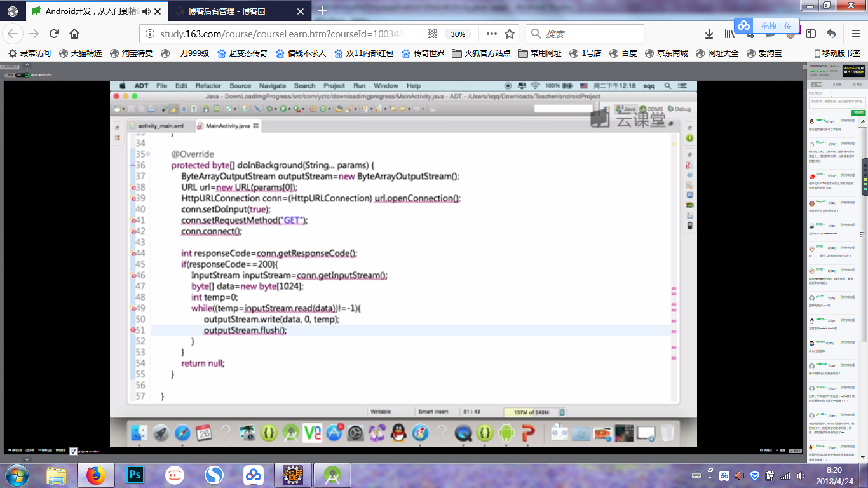Reload the page with the refresh button
868x488 pixels.
coord(54,34)
